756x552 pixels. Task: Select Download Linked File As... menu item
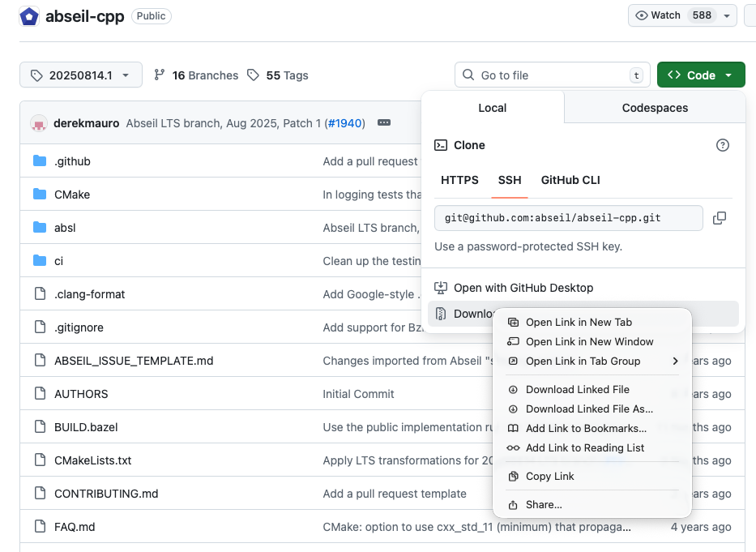click(589, 409)
